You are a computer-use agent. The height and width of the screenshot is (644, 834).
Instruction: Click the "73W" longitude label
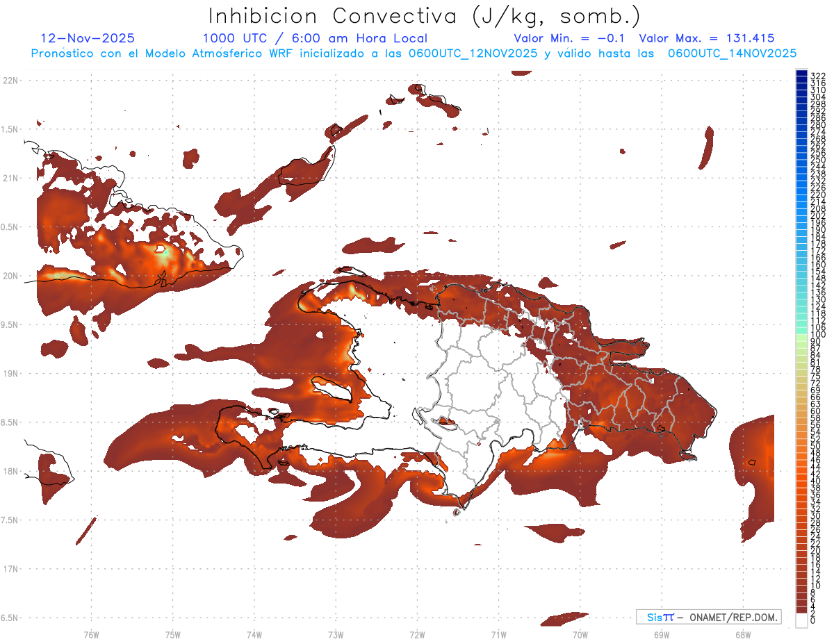pyautogui.click(x=336, y=634)
